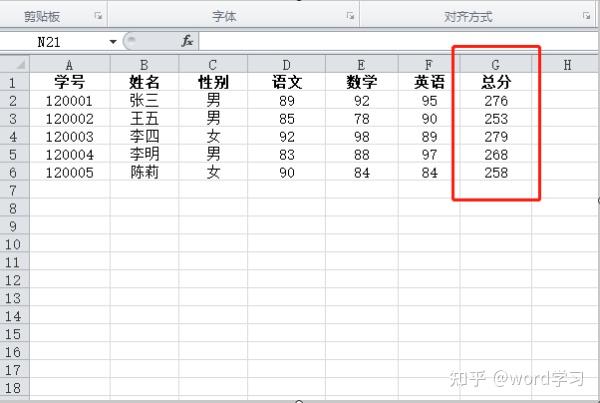Select row 18 header
This screenshot has height=403, width=600.
pos(15,387)
